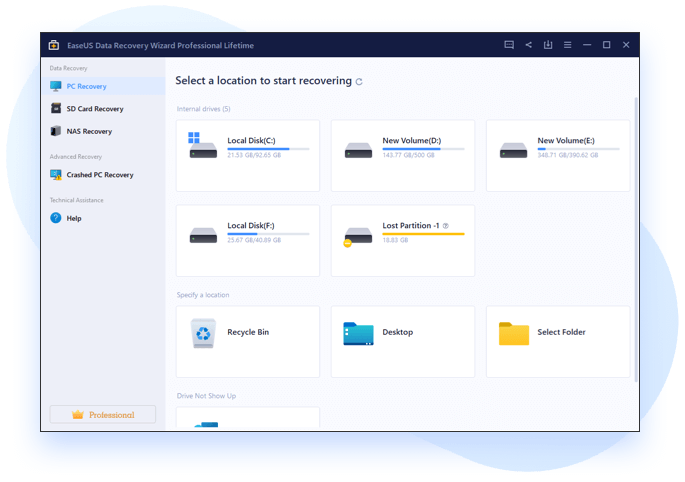Choose Recycle Bin location
The width and height of the screenshot is (685, 482).
tap(248, 342)
